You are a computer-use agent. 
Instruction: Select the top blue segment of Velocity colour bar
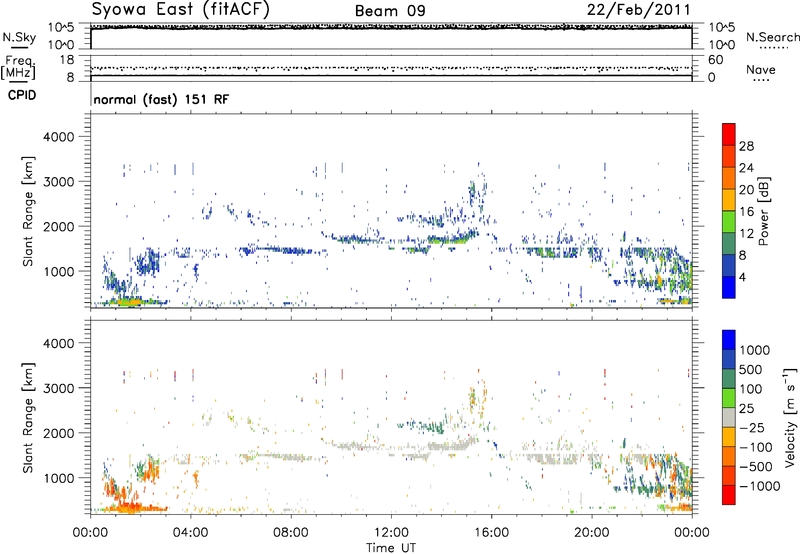point(729,340)
